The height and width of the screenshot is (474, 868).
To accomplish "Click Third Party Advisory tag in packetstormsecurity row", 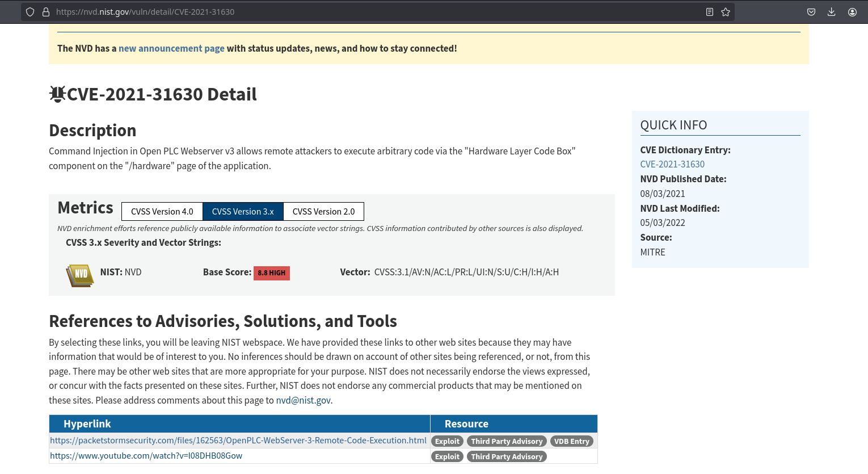I will pyautogui.click(x=507, y=442).
